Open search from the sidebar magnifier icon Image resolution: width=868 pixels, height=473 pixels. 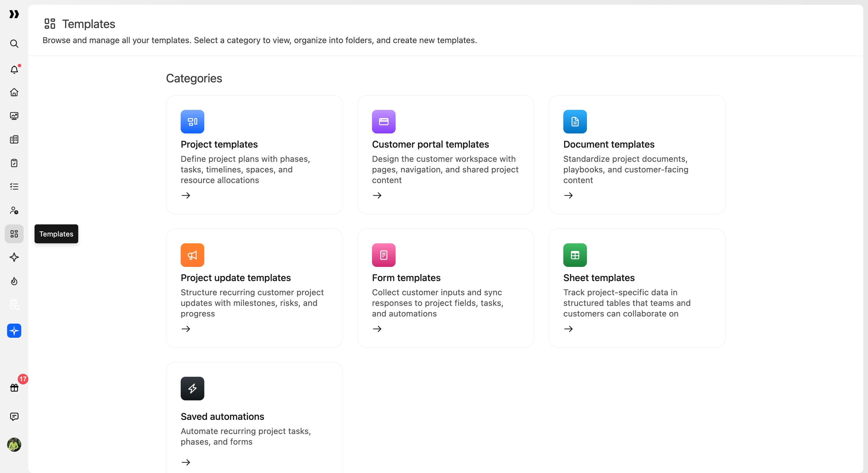coord(14,44)
